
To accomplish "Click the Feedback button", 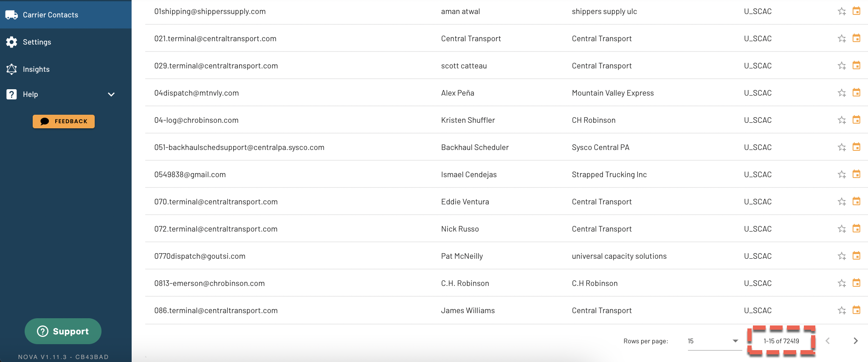I will pyautogui.click(x=64, y=122).
